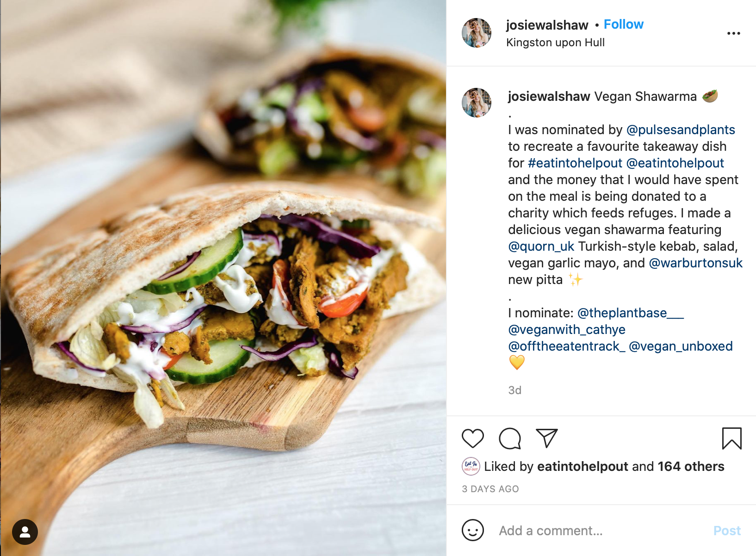This screenshot has width=756, height=556.
Task: Click the tagged people icon on photo
Action: 25,532
